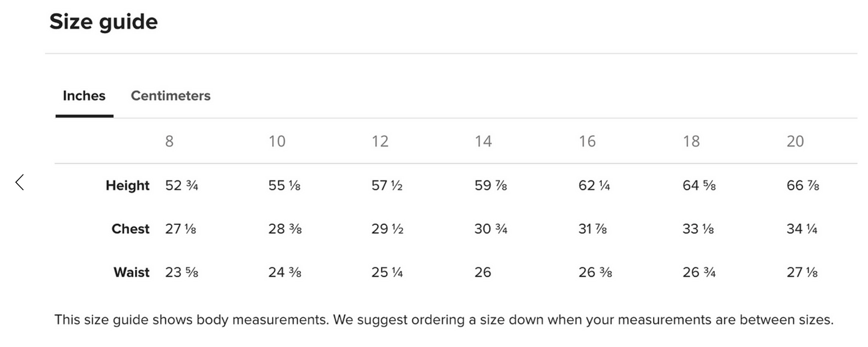Click the body measurements note text
Screen dimensions: 868x347
click(x=444, y=320)
